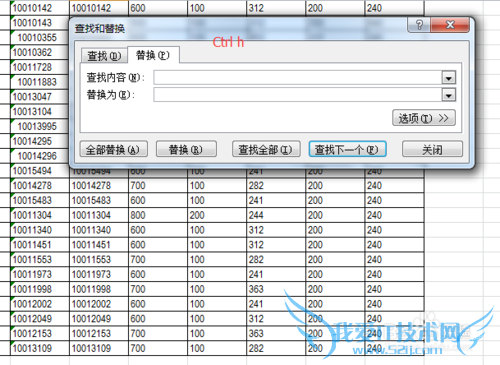Select the cell containing 800
Image resolution: width=500 pixels, height=365 pixels.
pos(158,215)
